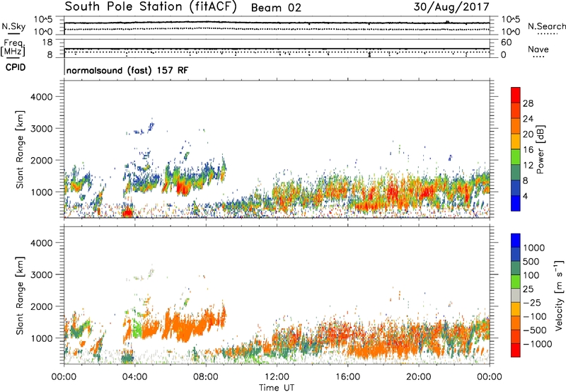The width and height of the screenshot is (566, 392).
Task: Click 'normalsound (fast) 157 RF' text
Action: point(127,70)
